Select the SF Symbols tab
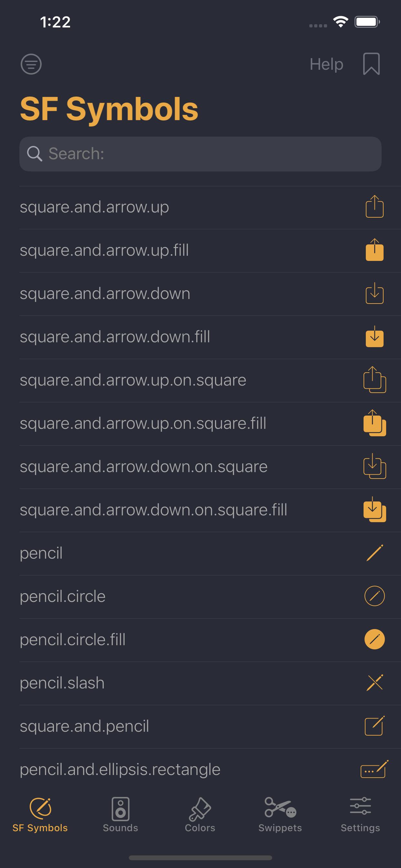The width and height of the screenshot is (401, 868). tap(40, 814)
